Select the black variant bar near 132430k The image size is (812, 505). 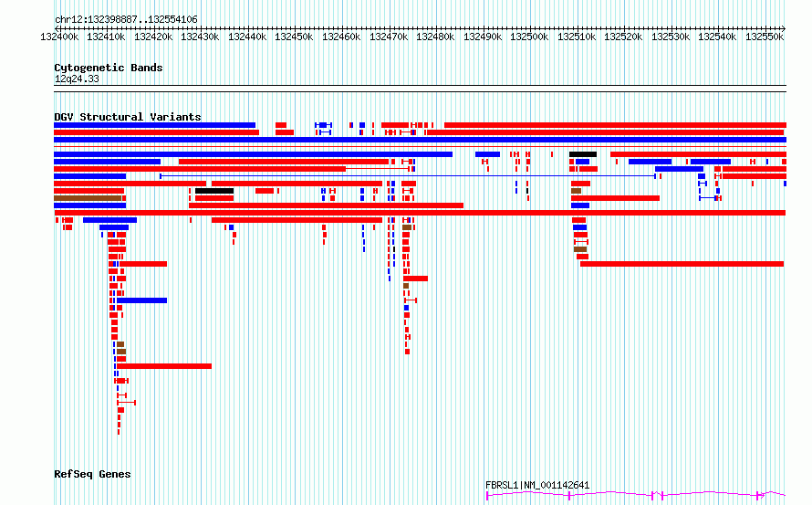pos(214,191)
